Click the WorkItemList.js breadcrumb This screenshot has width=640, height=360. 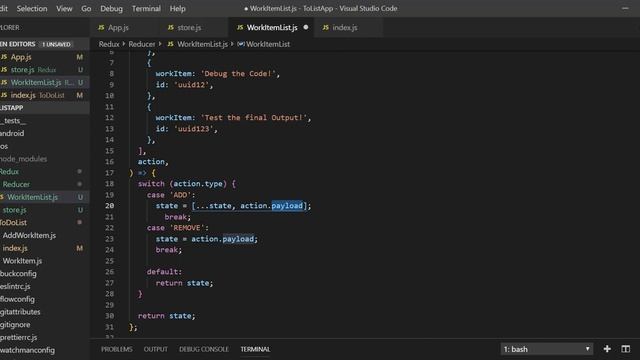(202, 44)
